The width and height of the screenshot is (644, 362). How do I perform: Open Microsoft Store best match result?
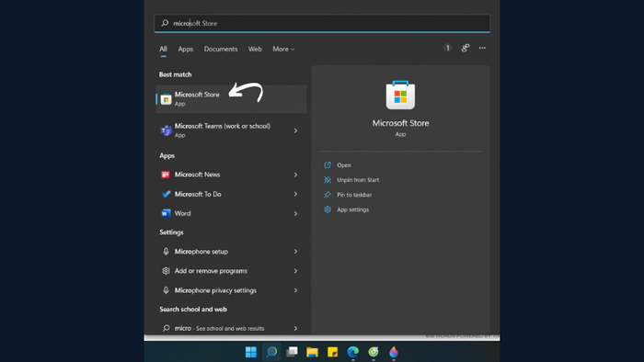[231, 99]
